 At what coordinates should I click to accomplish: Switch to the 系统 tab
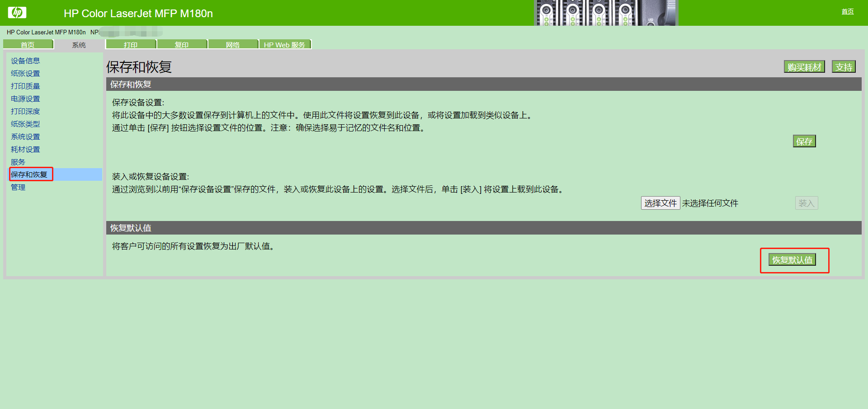click(x=79, y=45)
